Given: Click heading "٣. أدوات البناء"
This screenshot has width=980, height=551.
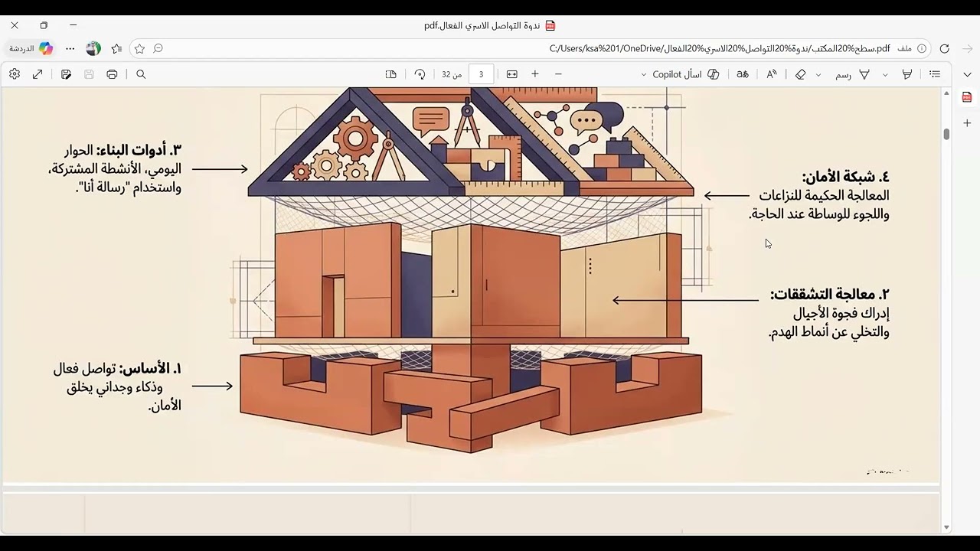Looking at the screenshot, I should click(139, 150).
